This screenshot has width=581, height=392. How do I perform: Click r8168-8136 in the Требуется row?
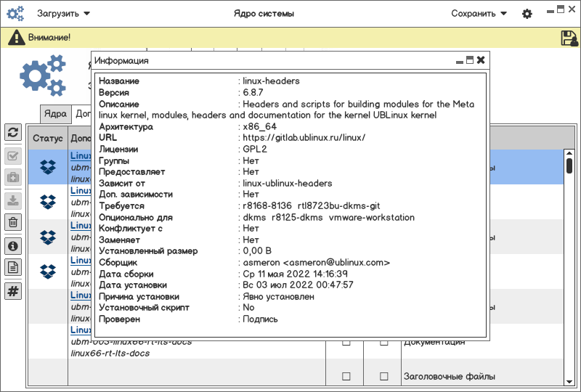tap(267, 205)
